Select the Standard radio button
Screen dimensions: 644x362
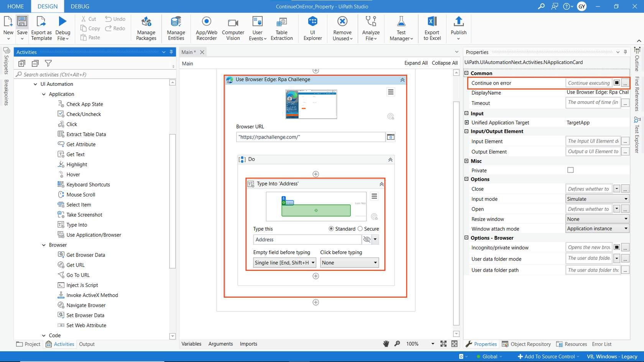point(331,229)
